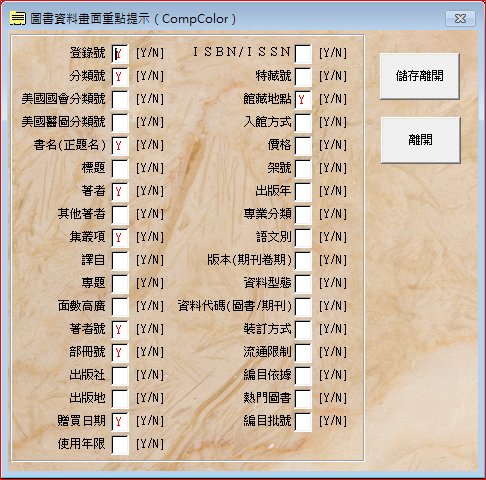The image size is (486, 480).
Task: Click the yellow app icon in title bar
Action: (x=17, y=18)
